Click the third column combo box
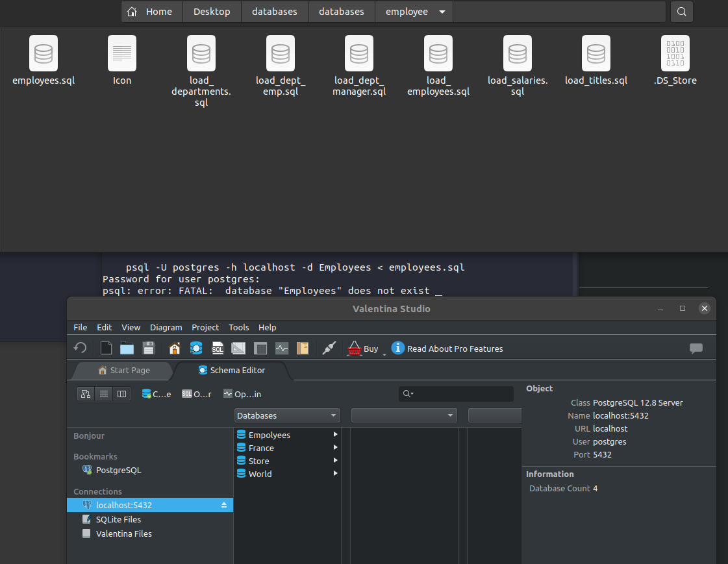Screen dimensions: 728x564 coord(495,415)
